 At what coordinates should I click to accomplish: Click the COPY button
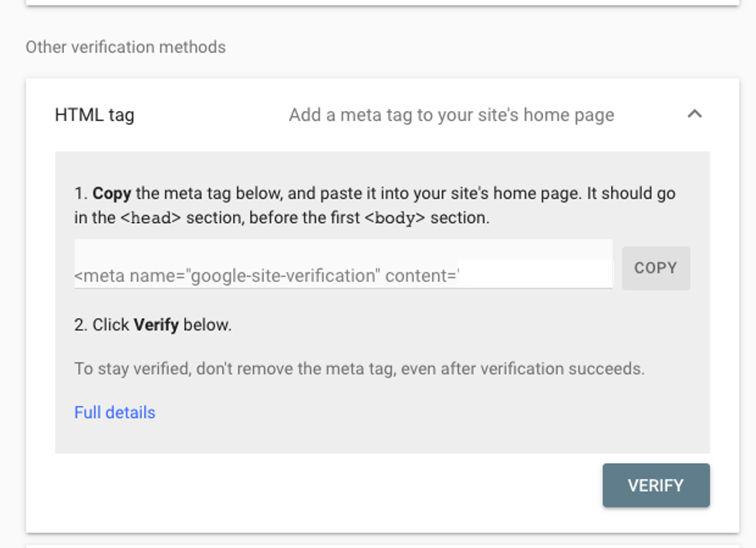click(656, 268)
